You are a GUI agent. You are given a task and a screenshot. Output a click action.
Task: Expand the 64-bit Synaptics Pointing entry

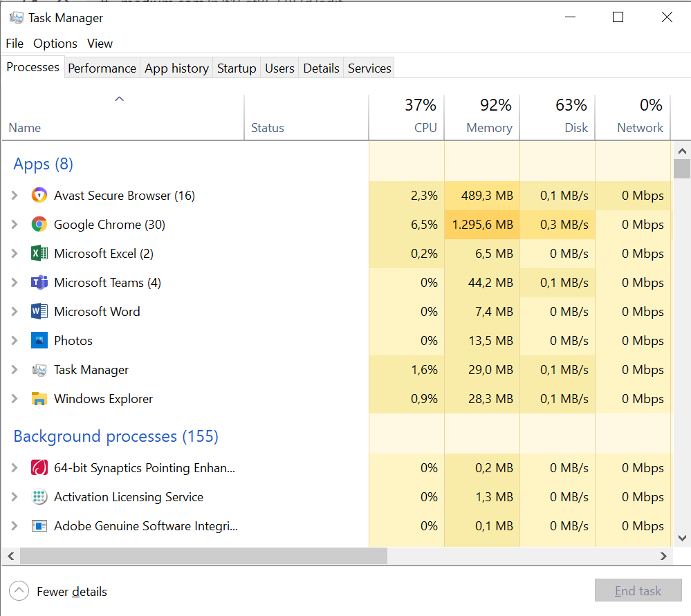(x=15, y=467)
